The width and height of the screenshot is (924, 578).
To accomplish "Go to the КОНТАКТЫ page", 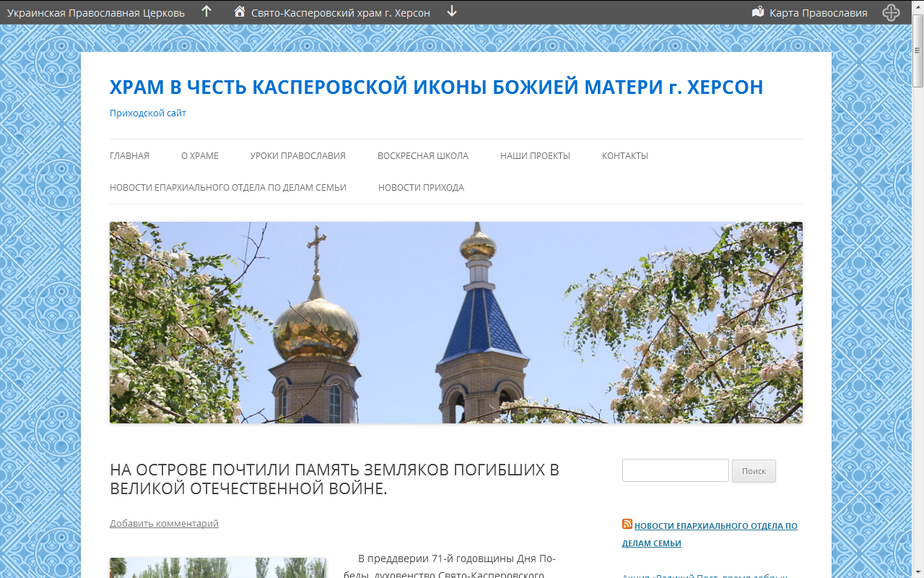I will click(x=625, y=155).
